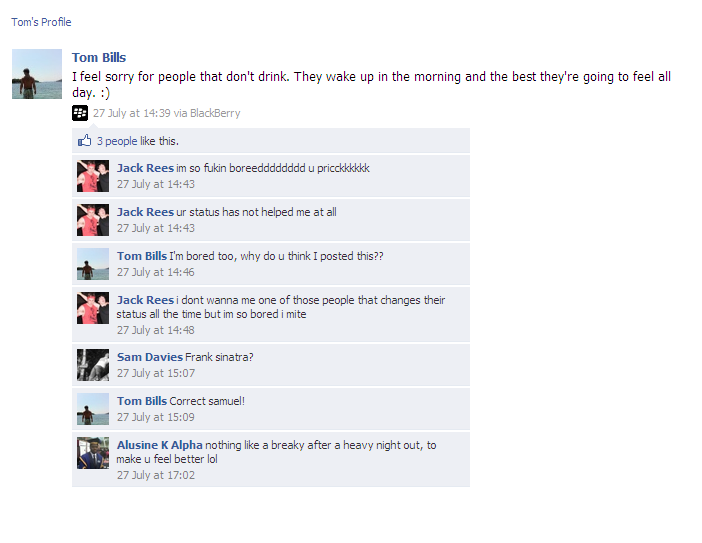Open Jack Rees name on 'ur status' comment
Screen dimensions: 702x543
145,212
